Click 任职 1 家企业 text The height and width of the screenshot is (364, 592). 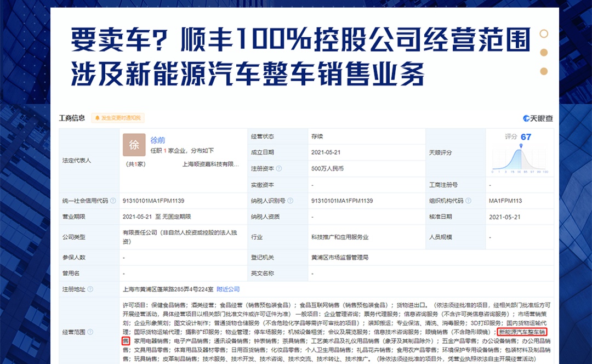168,151
